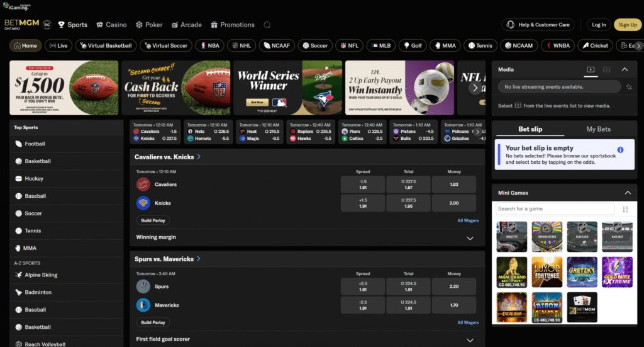644x347 pixels.
Task: Sort mini games with A-Z icon
Action: point(625,209)
